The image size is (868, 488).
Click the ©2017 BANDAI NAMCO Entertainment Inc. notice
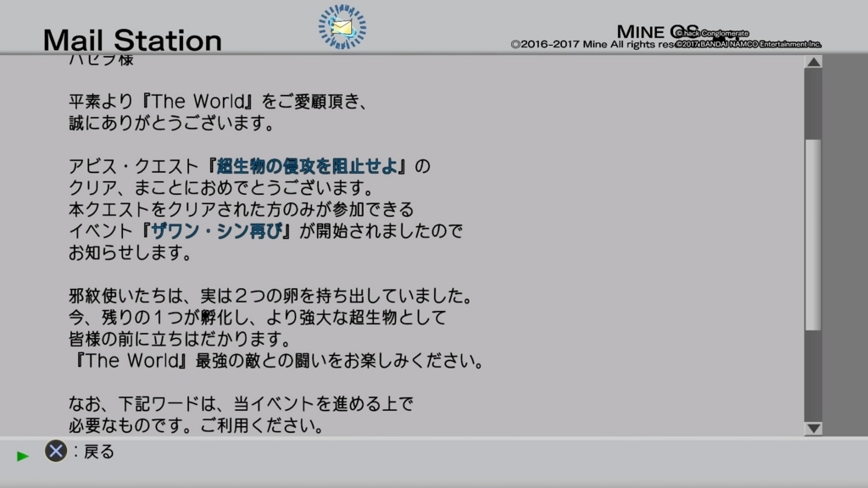[748, 44]
